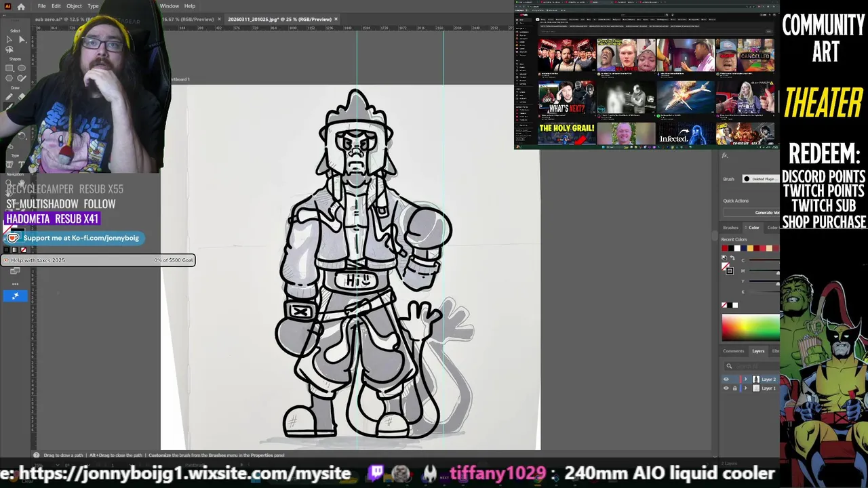Open WHAT'S NEXT video thumbnail in browser
Viewport: 868px width, 488px height.
(x=567, y=97)
